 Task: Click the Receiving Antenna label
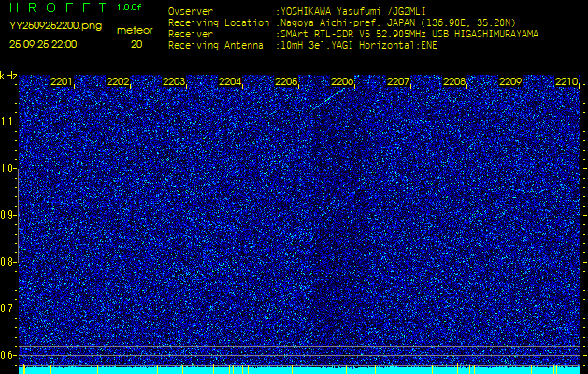click(x=216, y=46)
